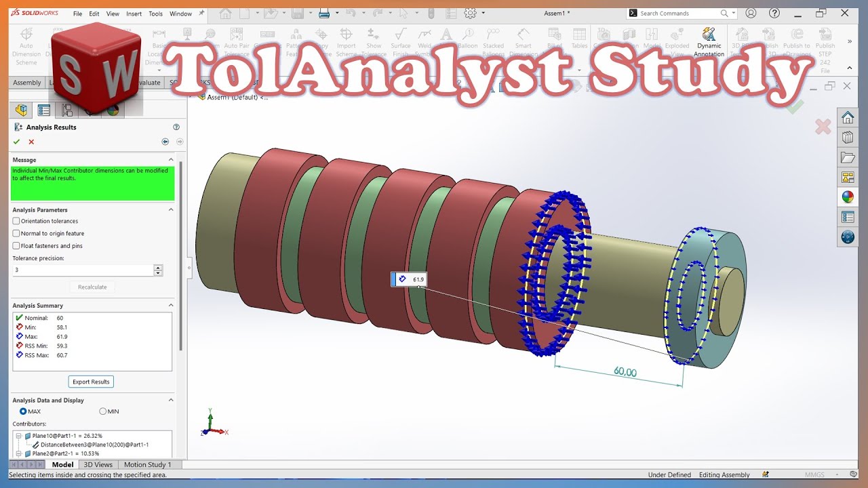Open the globe icon in the task pane
The image size is (868, 488).
848,237
